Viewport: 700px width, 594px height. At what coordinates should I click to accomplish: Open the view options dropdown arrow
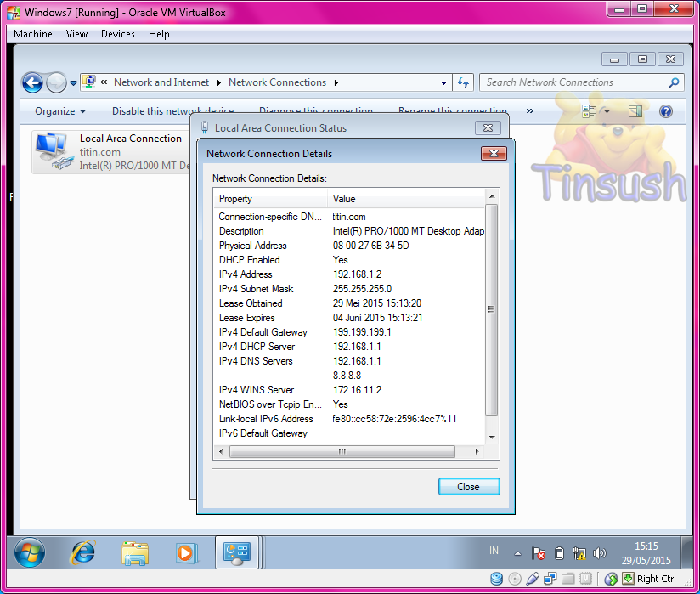pyautogui.click(x=607, y=111)
